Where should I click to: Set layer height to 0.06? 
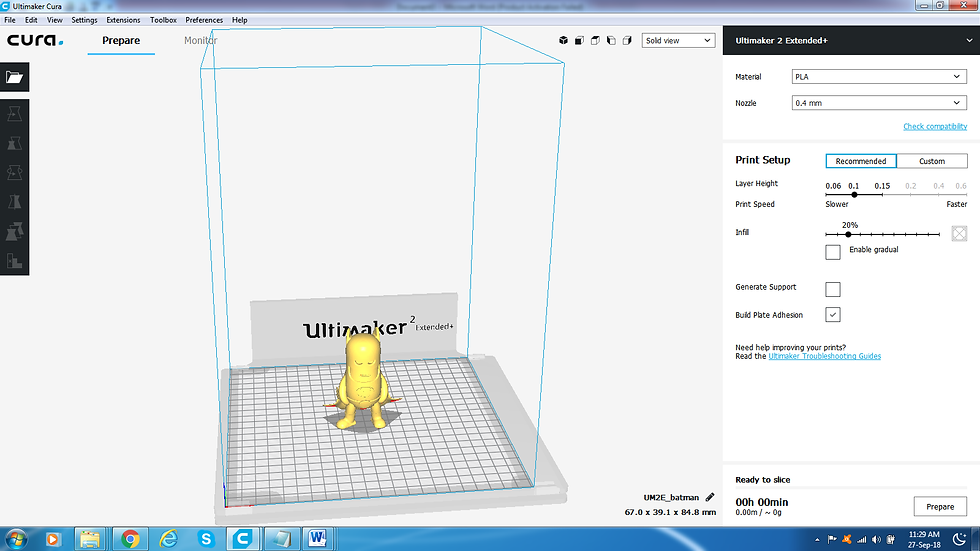click(x=832, y=186)
